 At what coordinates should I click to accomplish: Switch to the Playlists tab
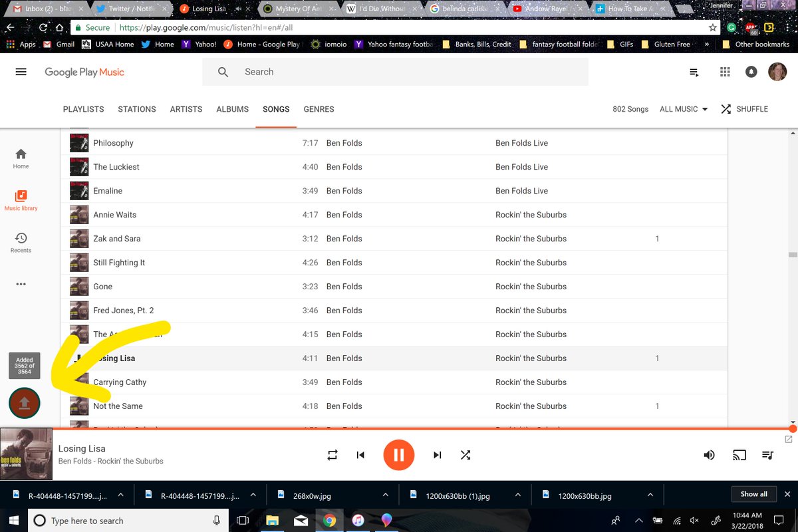pos(83,109)
